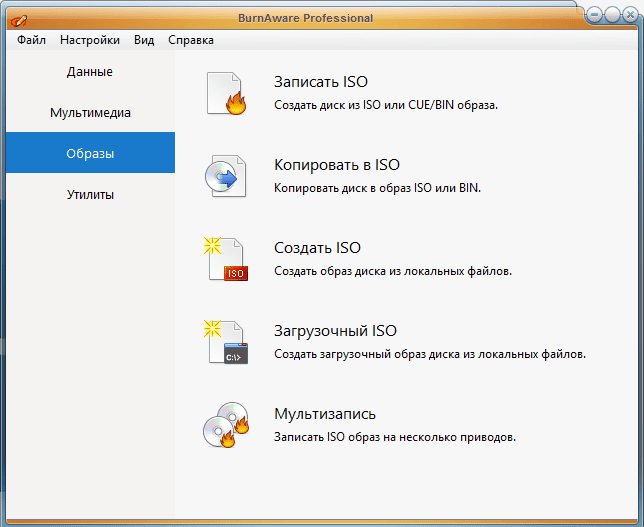Minimize the BurnAware Professional window
The image size is (644, 527).
[593, 15]
